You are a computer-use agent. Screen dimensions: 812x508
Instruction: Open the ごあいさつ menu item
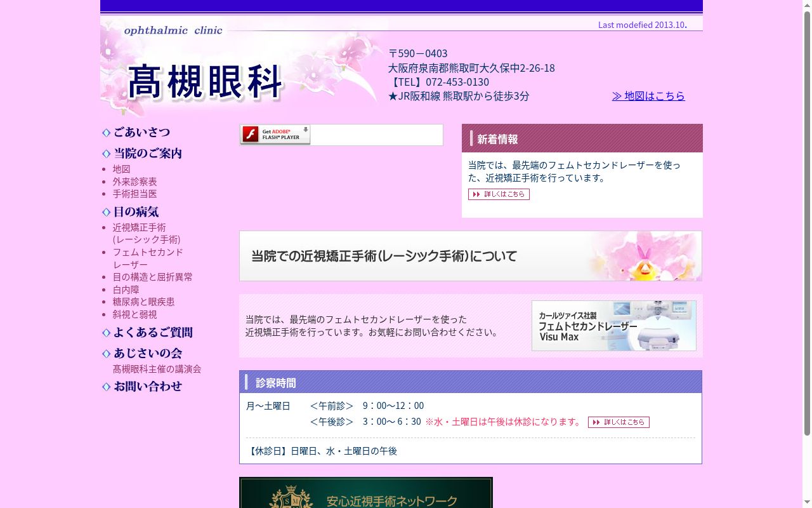pyautogui.click(x=136, y=132)
